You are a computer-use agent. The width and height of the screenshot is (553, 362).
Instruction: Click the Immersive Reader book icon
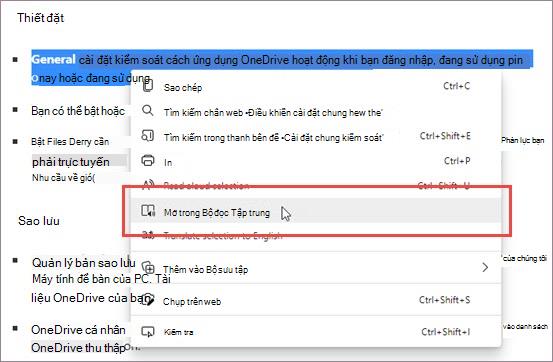[148, 211]
